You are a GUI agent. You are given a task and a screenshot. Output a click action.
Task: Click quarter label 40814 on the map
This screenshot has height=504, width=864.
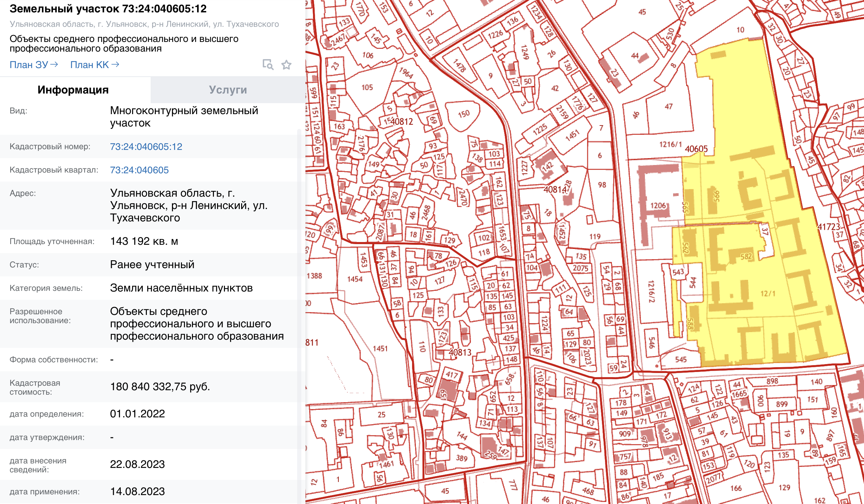click(x=555, y=189)
